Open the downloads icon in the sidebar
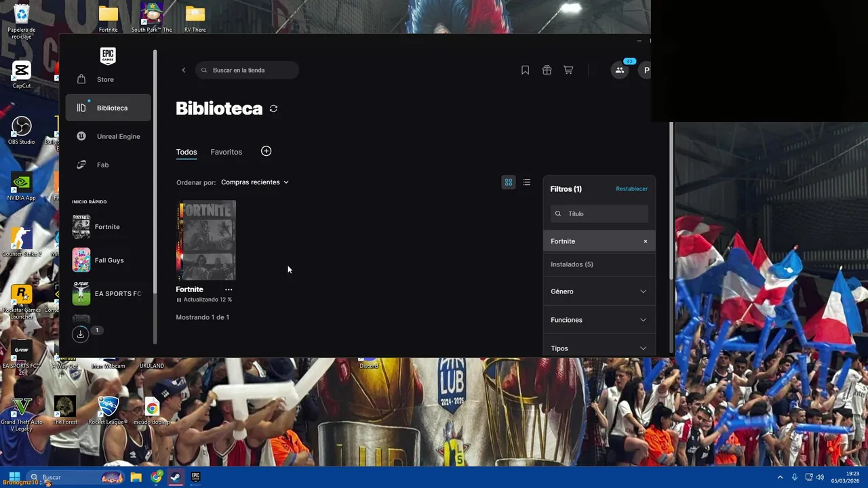868x488 pixels. point(81,333)
